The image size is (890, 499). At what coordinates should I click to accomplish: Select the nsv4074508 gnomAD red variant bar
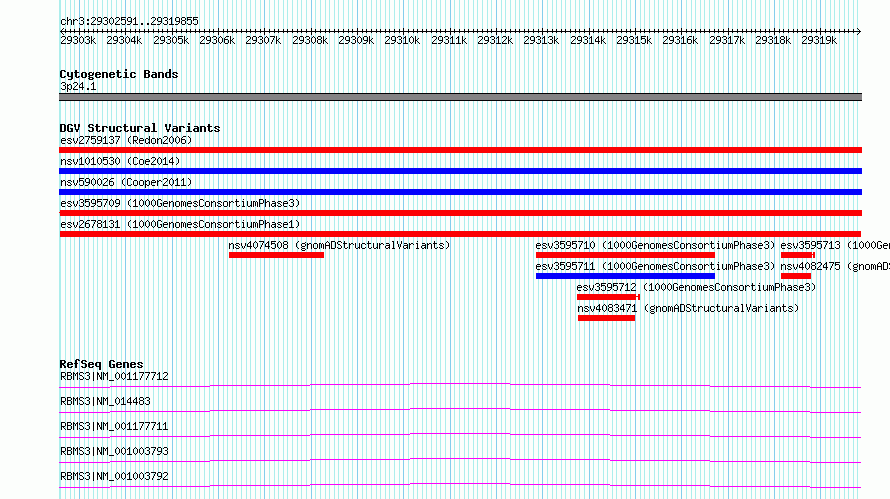[x=276, y=255]
